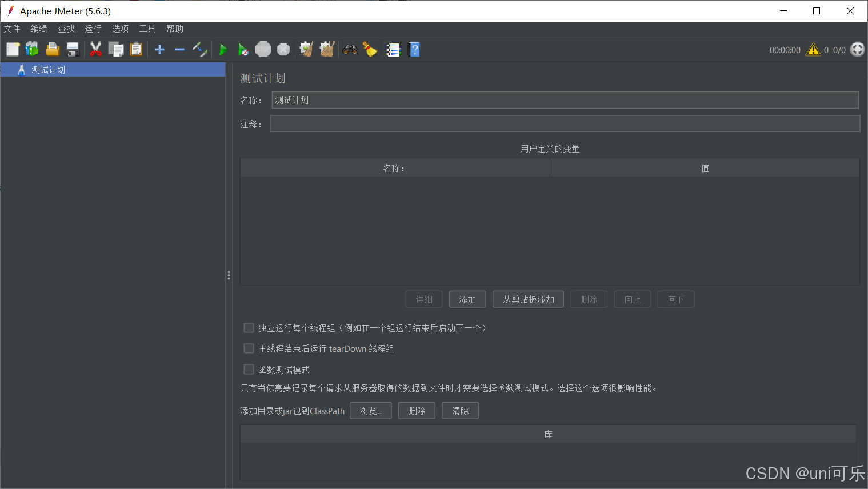
Task: Click the 清除 ClassPath button
Action: [461, 411]
